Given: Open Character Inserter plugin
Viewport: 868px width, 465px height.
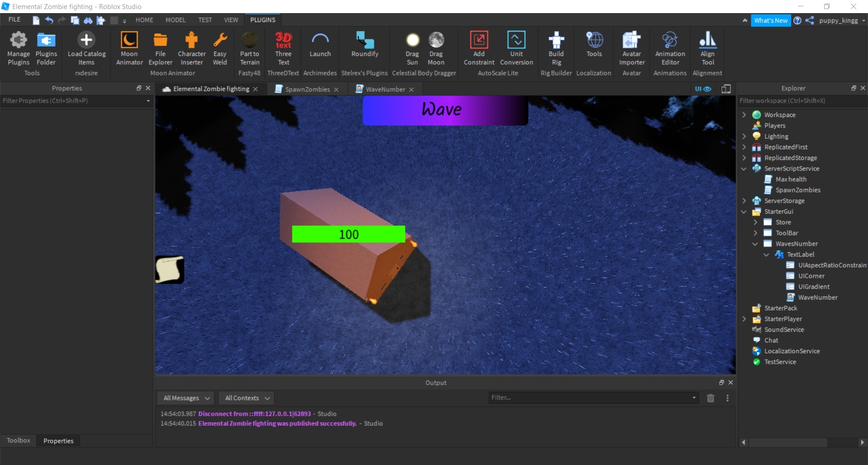Looking at the screenshot, I should tap(192, 48).
